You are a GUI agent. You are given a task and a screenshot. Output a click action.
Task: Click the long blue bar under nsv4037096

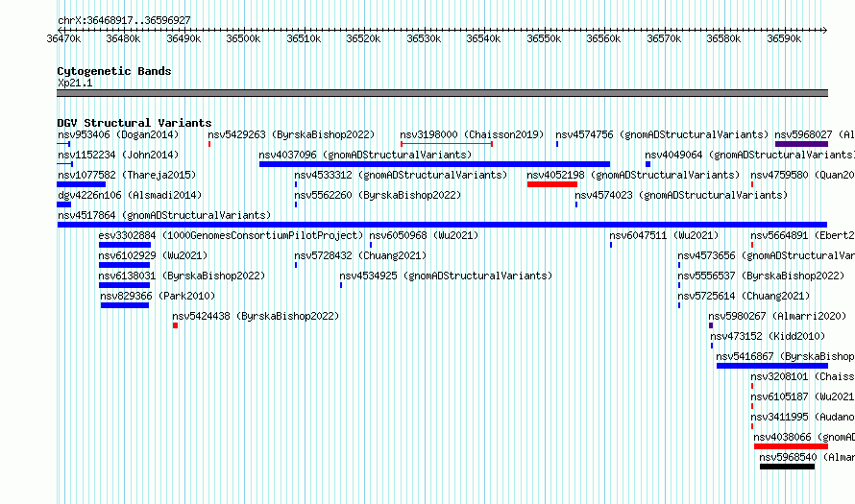coord(434,164)
